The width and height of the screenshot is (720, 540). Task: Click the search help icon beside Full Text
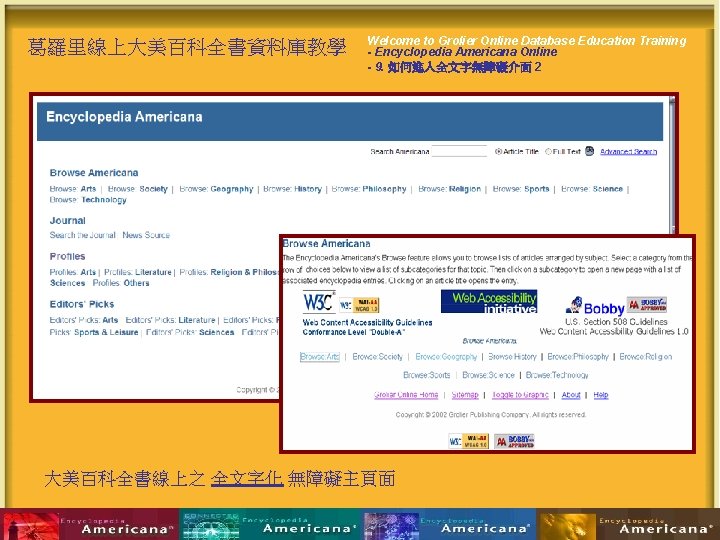pyautogui.click(x=590, y=151)
